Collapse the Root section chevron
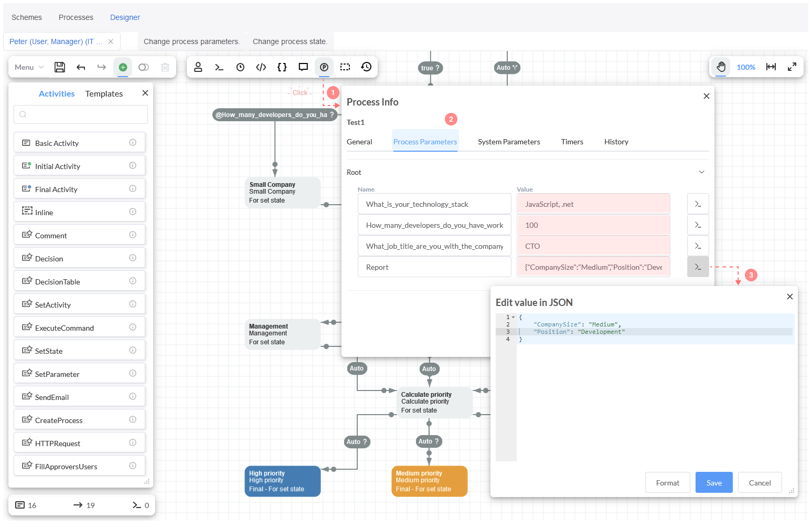Image resolution: width=812 pixels, height=528 pixels. (x=702, y=172)
